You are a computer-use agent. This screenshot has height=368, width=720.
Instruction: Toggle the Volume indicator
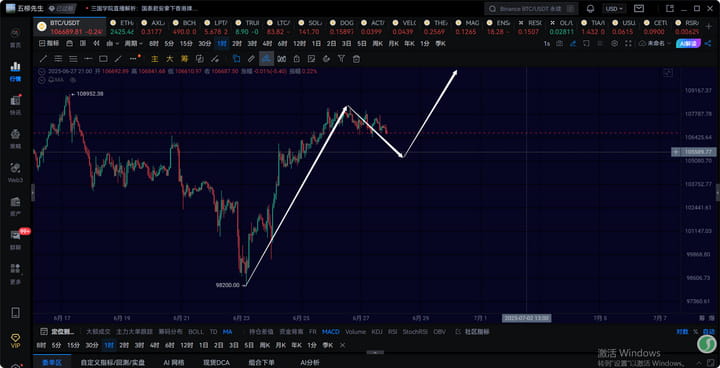point(355,331)
